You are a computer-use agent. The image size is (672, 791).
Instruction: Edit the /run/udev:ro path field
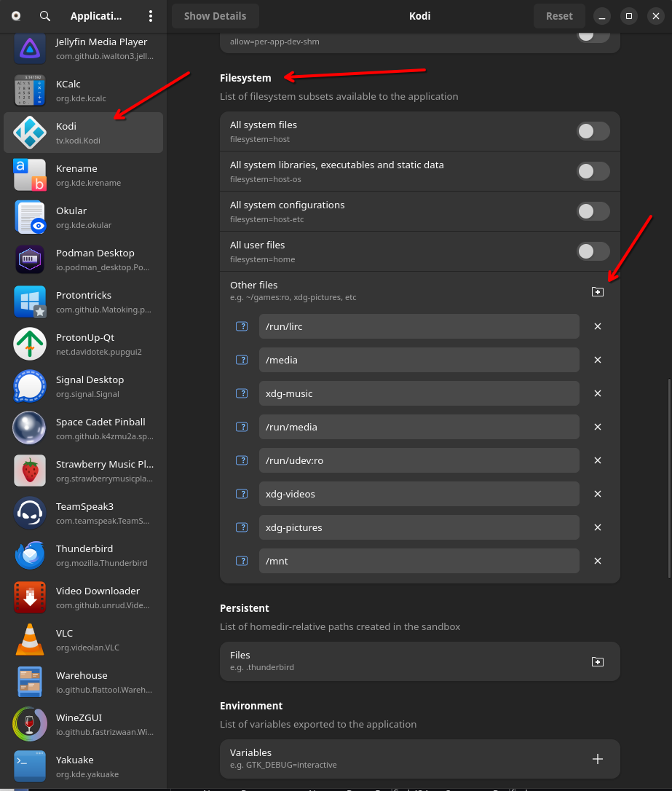tap(419, 460)
